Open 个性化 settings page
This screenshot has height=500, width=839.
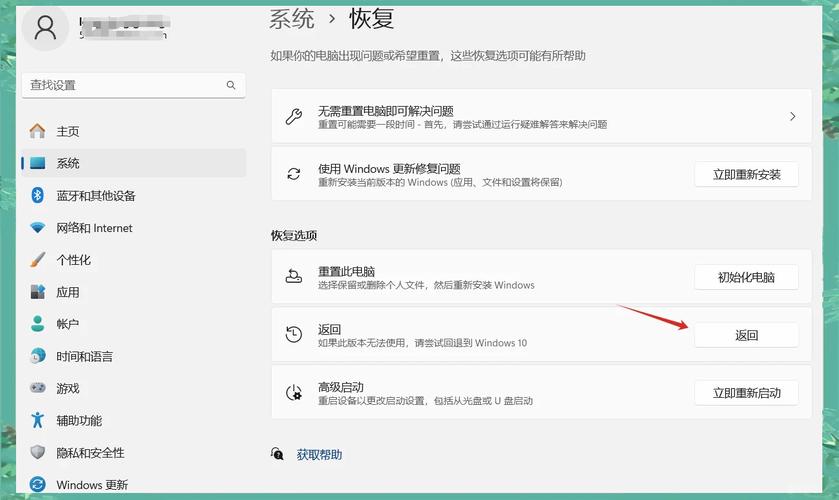134,260
